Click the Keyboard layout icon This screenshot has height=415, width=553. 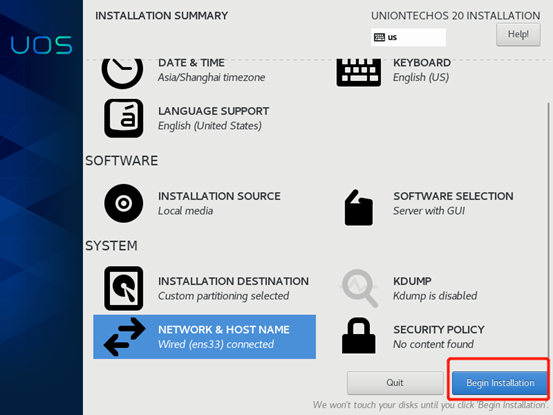pos(359,72)
